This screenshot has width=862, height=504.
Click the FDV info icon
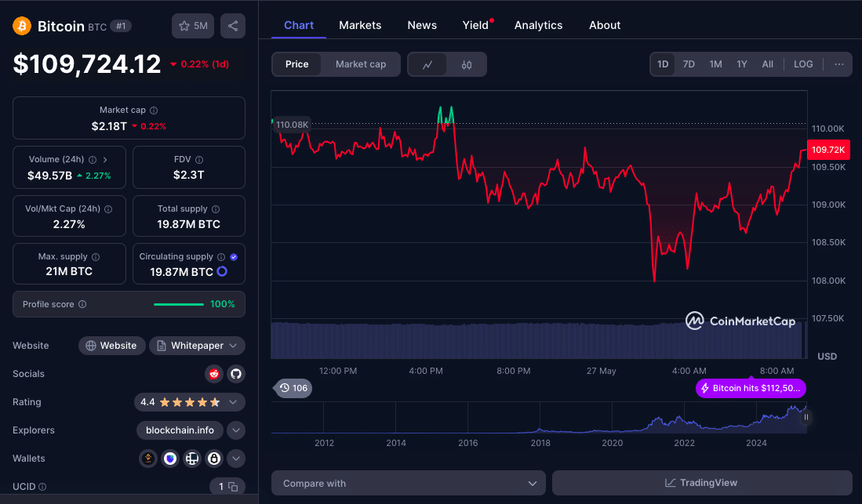(199, 160)
